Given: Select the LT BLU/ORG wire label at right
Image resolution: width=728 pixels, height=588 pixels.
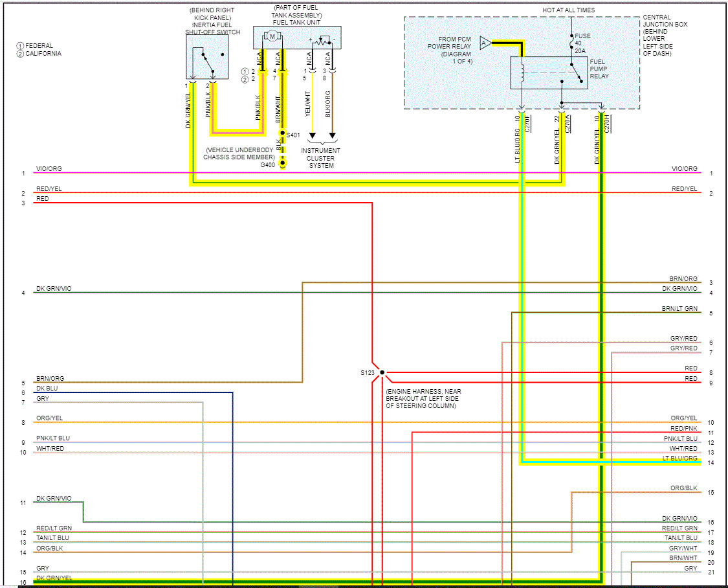Looking at the screenshot, I should 679,458.
